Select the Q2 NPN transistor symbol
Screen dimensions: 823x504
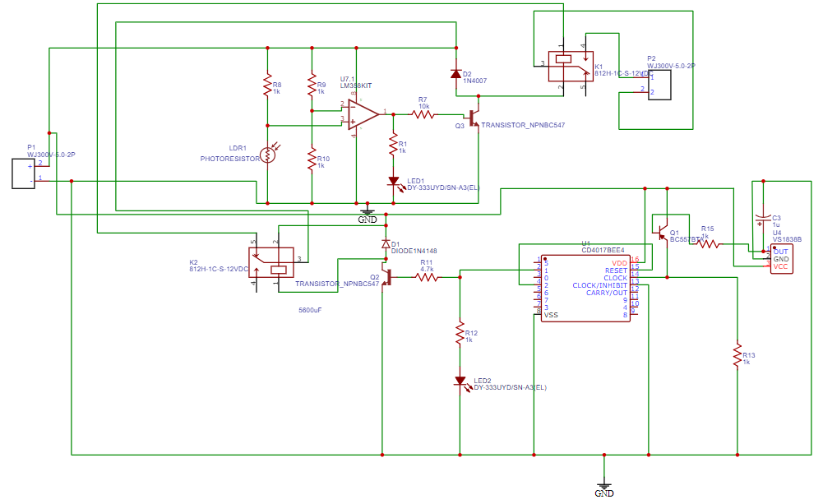(386, 277)
